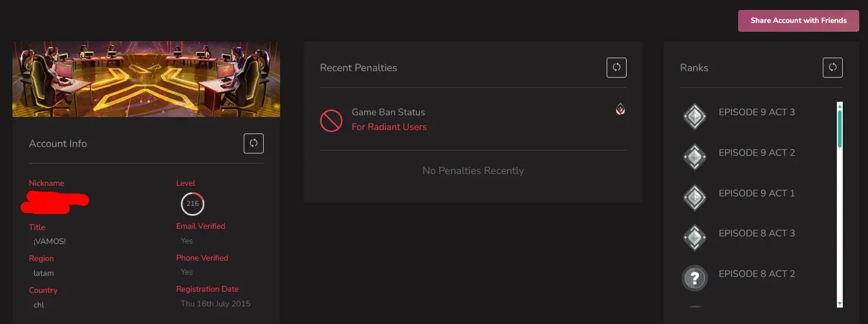
Task: Click the level 216 progress ring
Action: (192, 204)
